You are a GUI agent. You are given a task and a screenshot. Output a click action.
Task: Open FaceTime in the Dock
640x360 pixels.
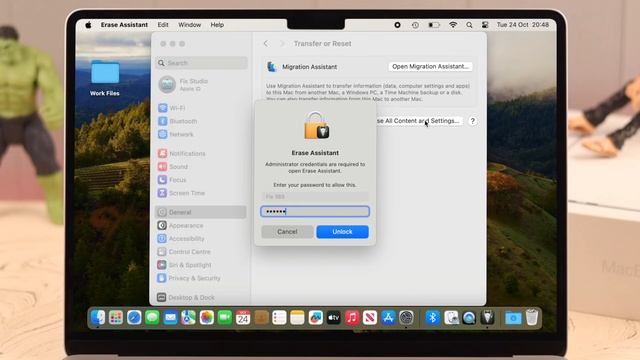[224, 318]
